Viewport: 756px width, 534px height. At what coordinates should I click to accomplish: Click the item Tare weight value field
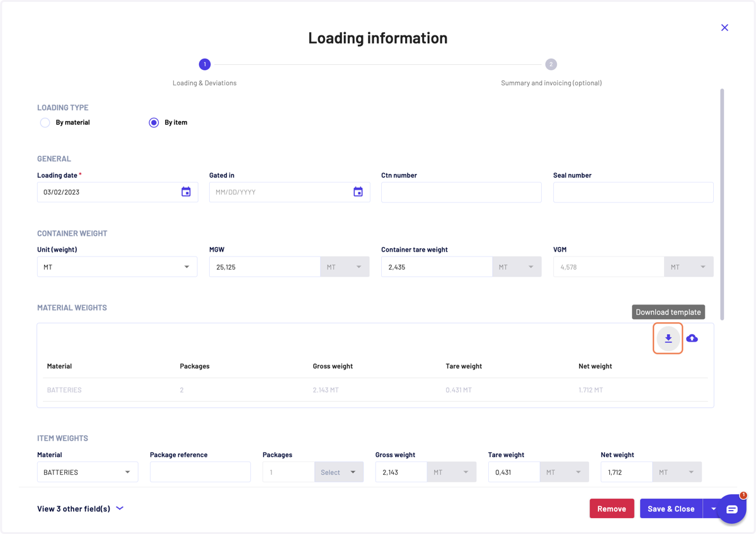coord(514,472)
